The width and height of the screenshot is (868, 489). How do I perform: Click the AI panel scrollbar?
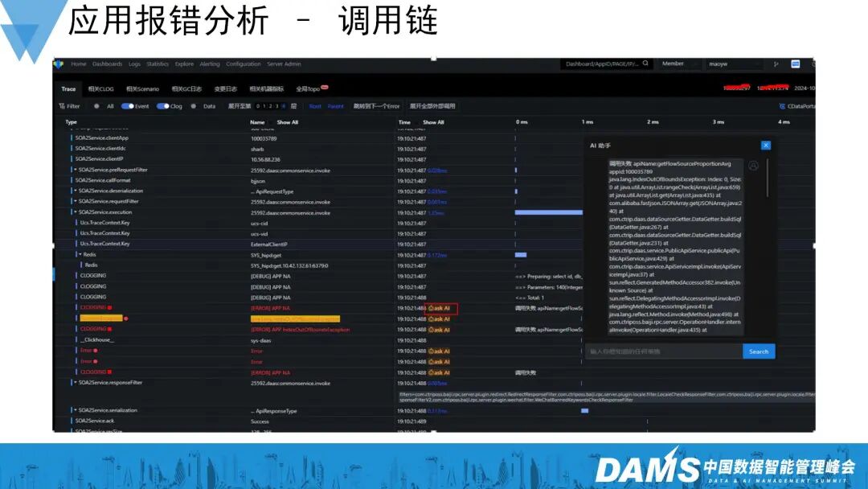pyautogui.click(x=768, y=179)
